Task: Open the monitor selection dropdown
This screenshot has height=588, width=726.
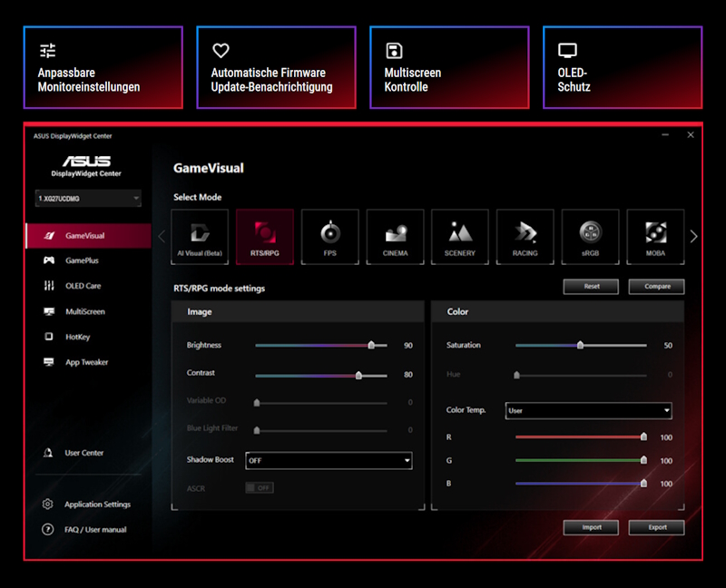Action: coord(88,198)
